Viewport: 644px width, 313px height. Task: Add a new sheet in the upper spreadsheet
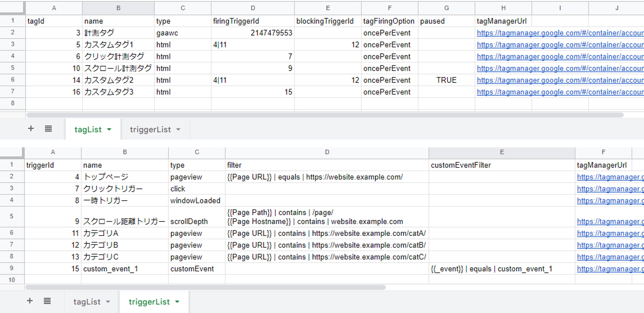pos(31,129)
